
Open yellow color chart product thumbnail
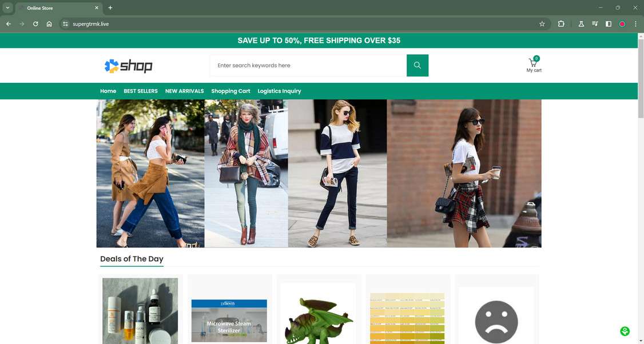407,318
